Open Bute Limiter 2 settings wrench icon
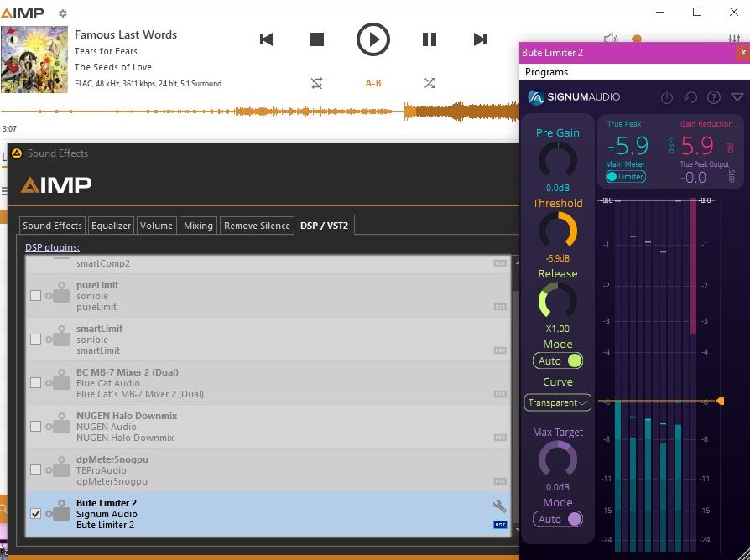 coord(499,506)
